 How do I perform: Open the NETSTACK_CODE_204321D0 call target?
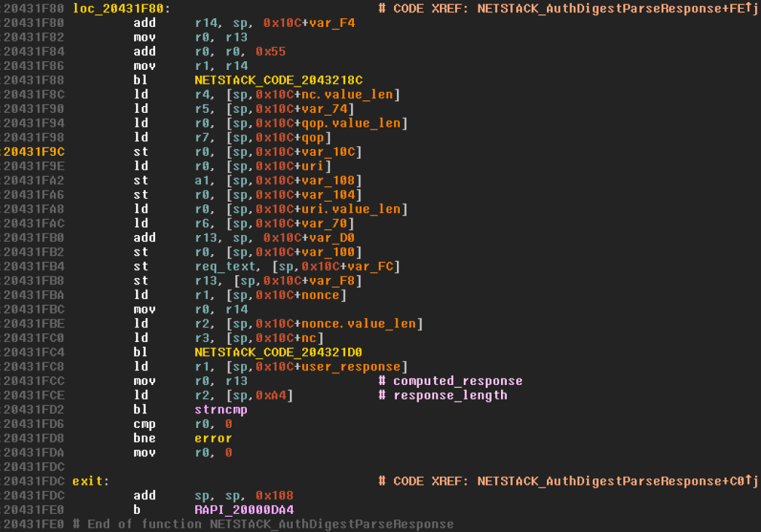279,352
